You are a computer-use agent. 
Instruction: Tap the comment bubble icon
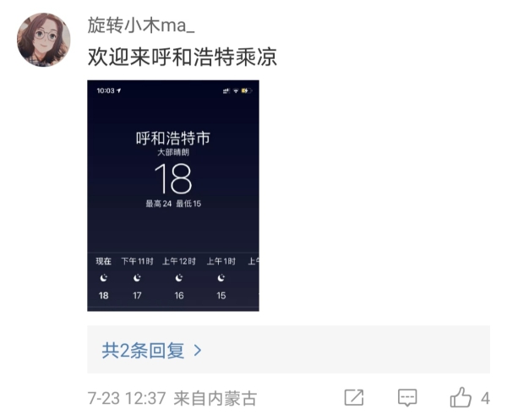click(407, 398)
